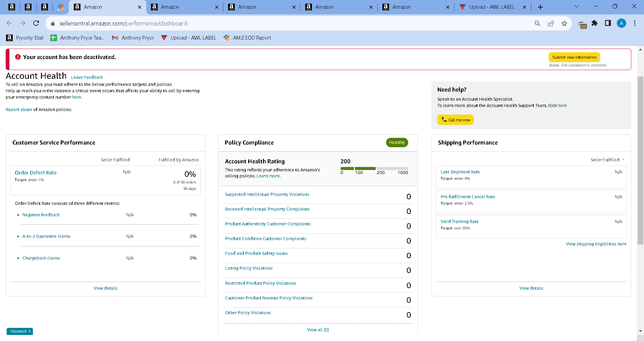Open the Chrome profile avatar A
The width and height of the screenshot is (644, 341).
(x=622, y=23)
